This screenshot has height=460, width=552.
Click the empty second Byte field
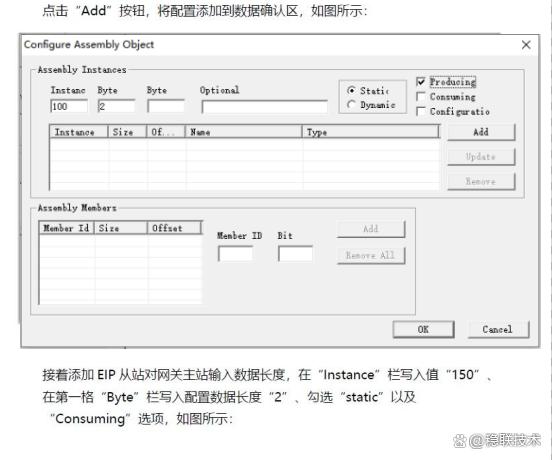point(166,106)
